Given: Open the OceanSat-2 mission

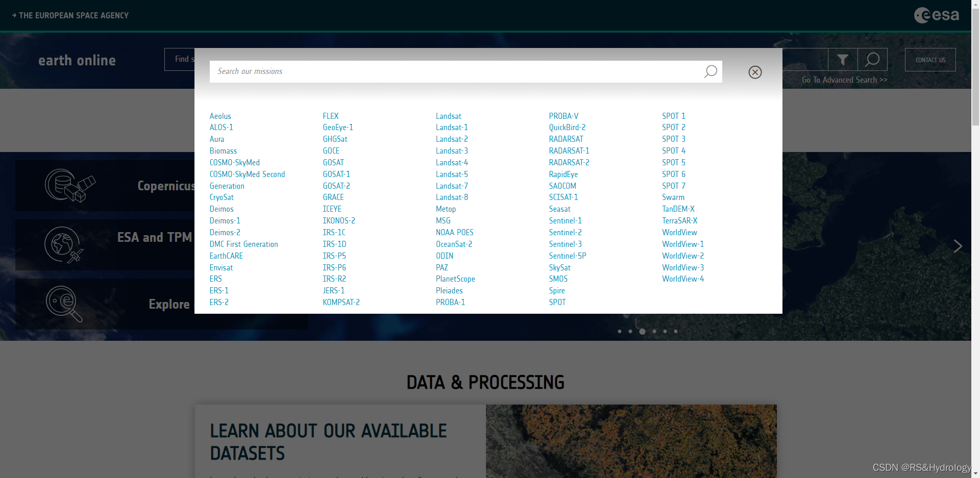Looking at the screenshot, I should (x=454, y=244).
